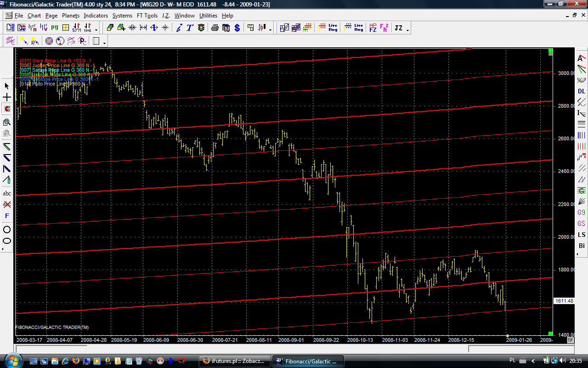This screenshot has height=368, width=588.
Task: Open the dropdown arrow beside the candlestick icon
Action: (270, 30)
